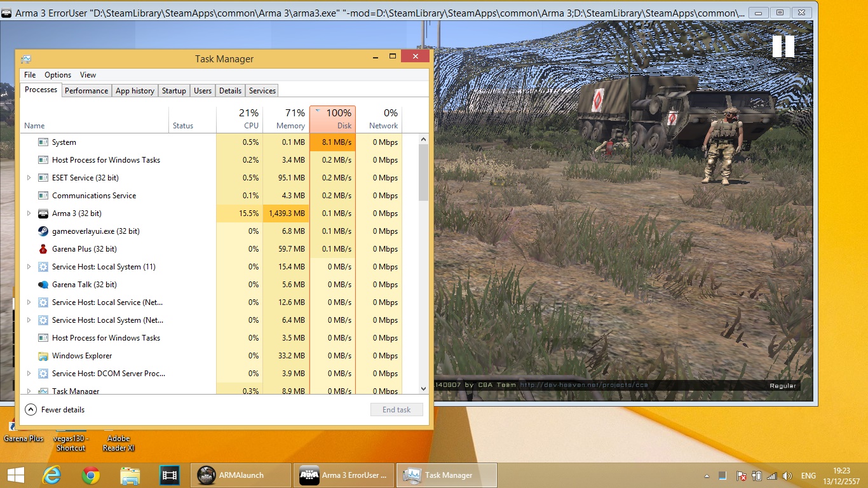The image size is (868, 488).
Task: Click the ESET Service process icon
Action: [43, 178]
